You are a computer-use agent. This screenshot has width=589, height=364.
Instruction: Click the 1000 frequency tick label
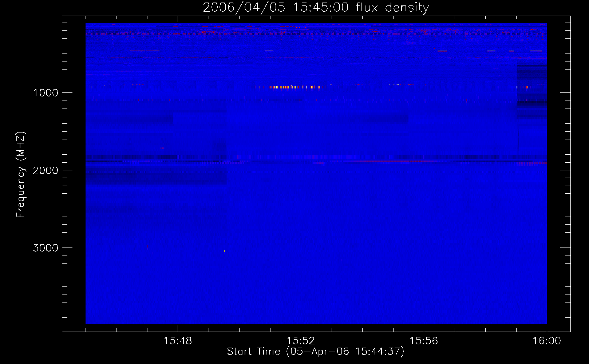click(x=46, y=93)
